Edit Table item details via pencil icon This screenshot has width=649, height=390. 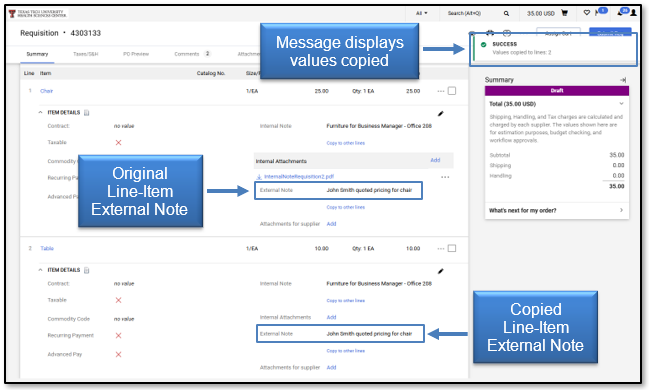pyautogui.click(x=441, y=271)
